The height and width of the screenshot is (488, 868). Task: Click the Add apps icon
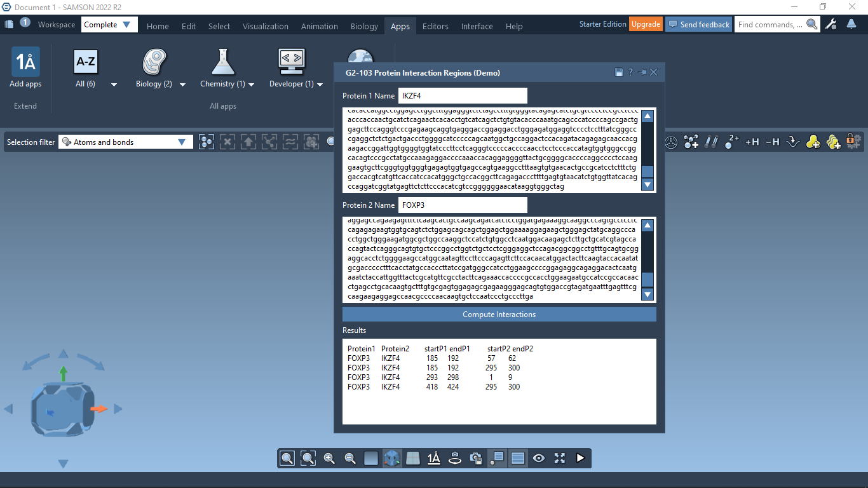pyautogui.click(x=25, y=62)
